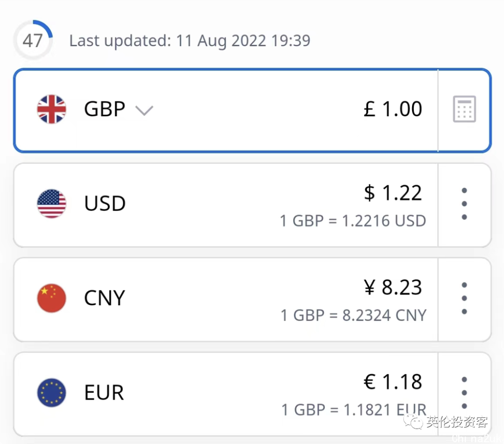Click the $ 1.22 converted amount
The width and height of the screenshot is (504, 444).
tap(392, 193)
